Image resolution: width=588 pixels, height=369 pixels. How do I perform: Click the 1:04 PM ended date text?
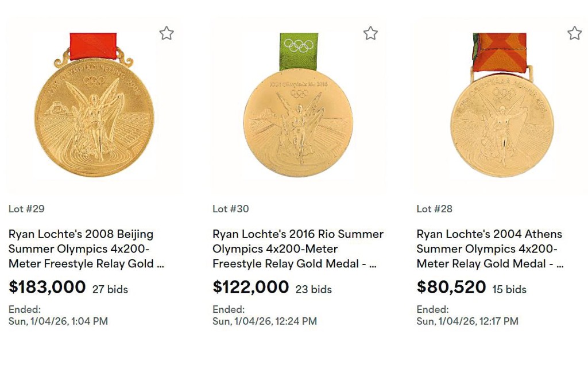(x=58, y=321)
